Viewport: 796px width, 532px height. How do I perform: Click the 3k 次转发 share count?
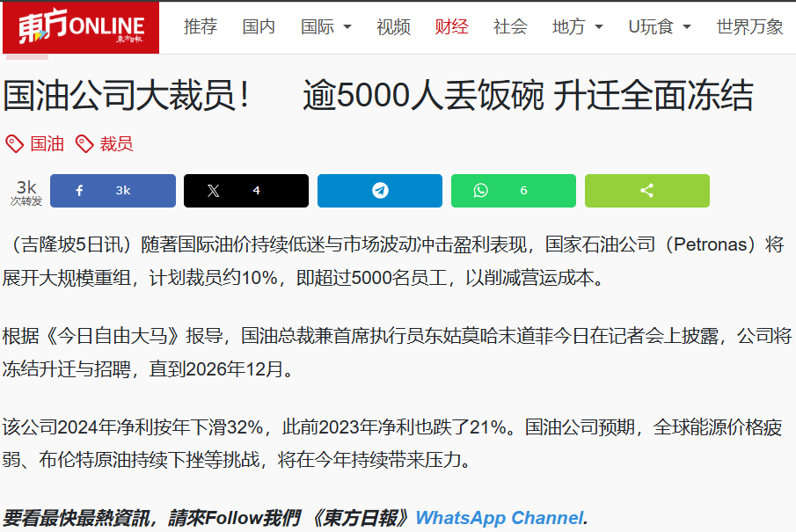(26, 193)
